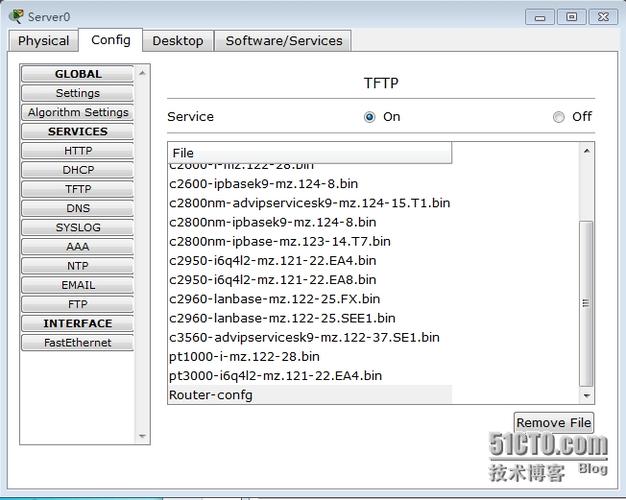Select c3560-advipservicesk9-mz.122-37.SE1.bin file
The width and height of the screenshot is (626, 500).
click(x=310, y=337)
